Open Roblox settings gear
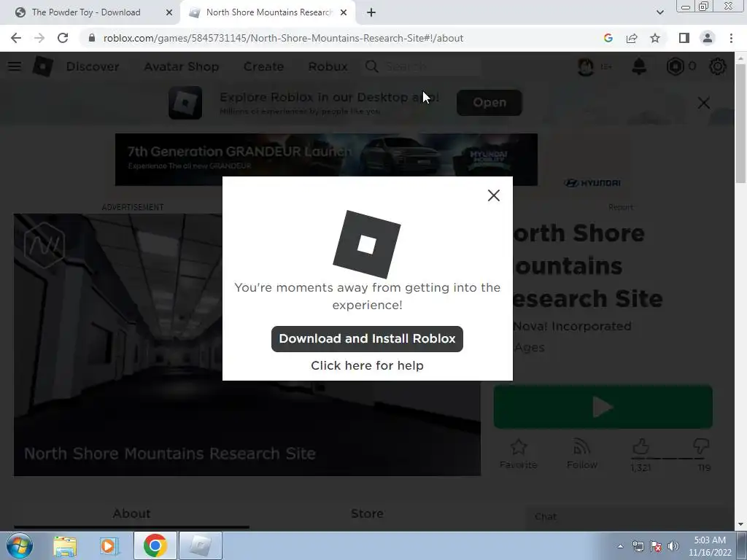The image size is (747, 560). tap(718, 66)
